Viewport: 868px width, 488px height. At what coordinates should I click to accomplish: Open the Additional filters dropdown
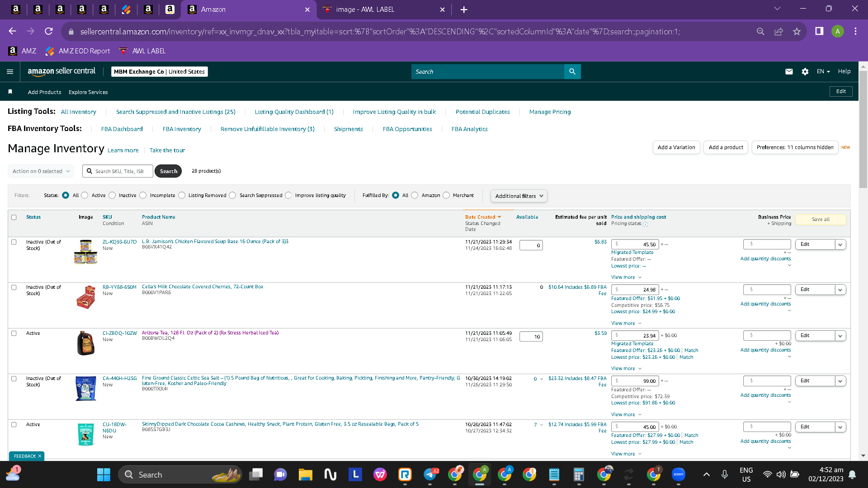(x=519, y=196)
